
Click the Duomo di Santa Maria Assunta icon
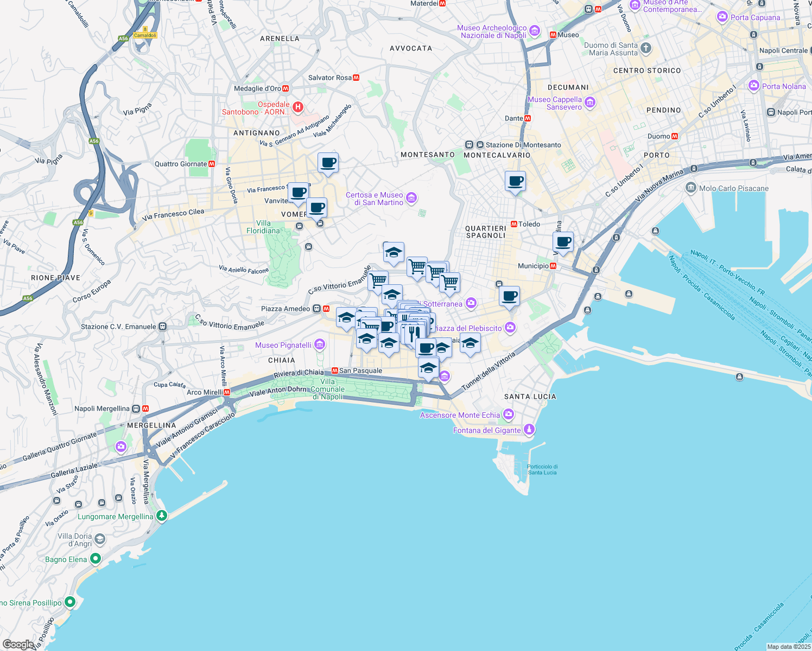tap(645, 48)
